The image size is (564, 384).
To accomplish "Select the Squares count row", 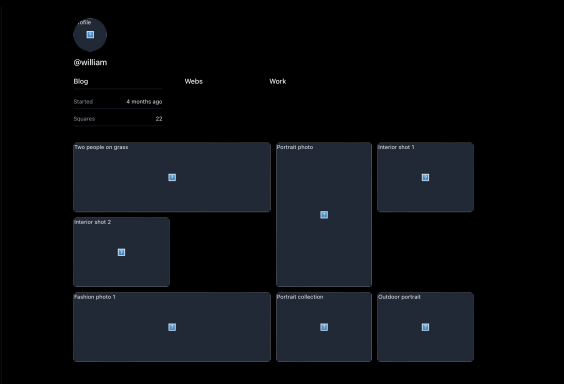I will (118, 119).
